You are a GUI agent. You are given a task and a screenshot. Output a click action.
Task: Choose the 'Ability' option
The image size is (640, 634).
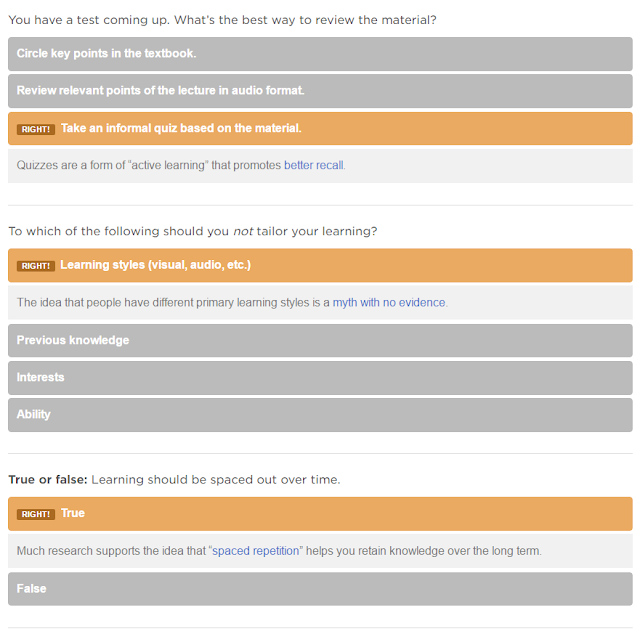(x=320, y=415)
